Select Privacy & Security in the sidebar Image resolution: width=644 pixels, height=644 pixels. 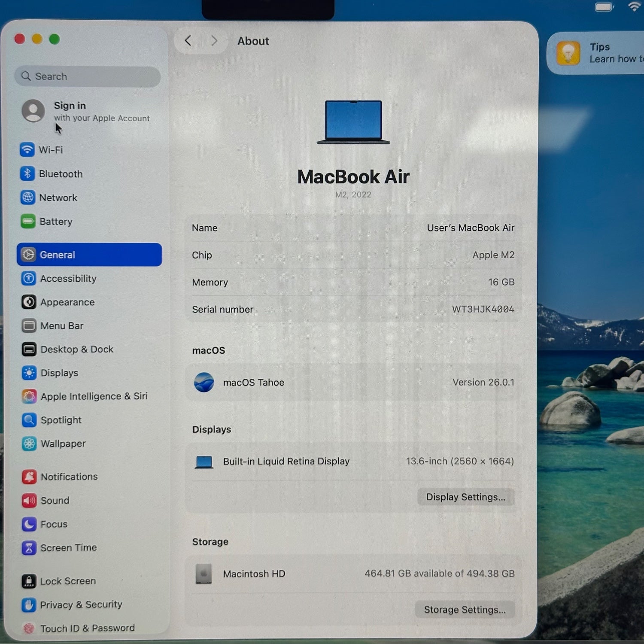click(81, 605)
